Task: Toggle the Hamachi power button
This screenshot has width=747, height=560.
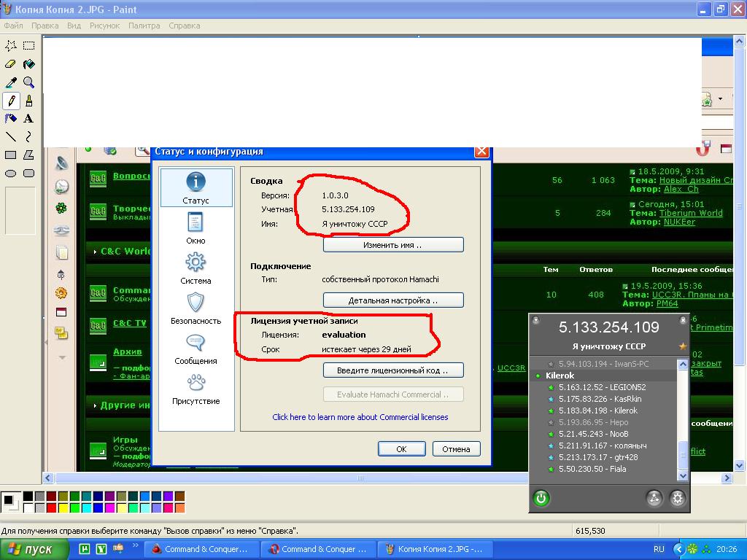Action: [541, 498]
